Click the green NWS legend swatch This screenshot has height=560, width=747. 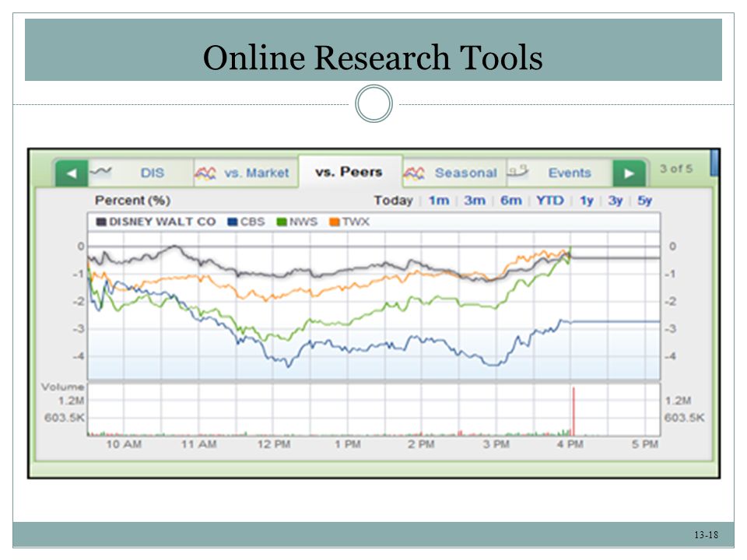(282, 222)
